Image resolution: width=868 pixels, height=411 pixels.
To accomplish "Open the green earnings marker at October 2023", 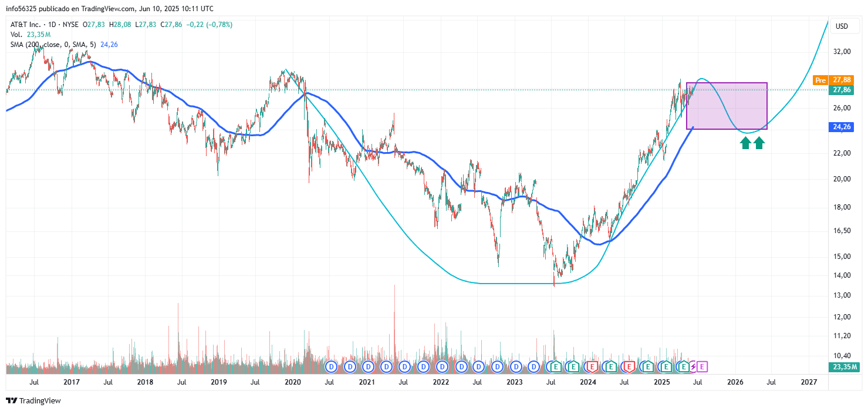I will 573,367.
